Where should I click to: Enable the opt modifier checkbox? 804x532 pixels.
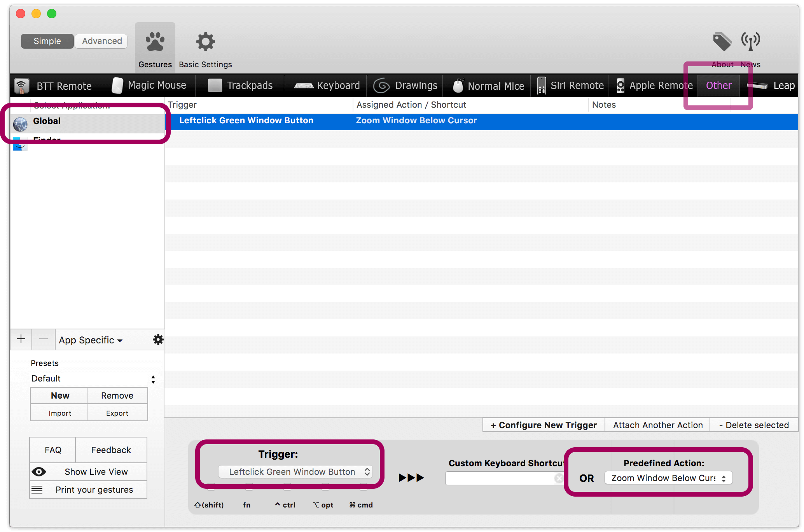[x=325, y=486]
